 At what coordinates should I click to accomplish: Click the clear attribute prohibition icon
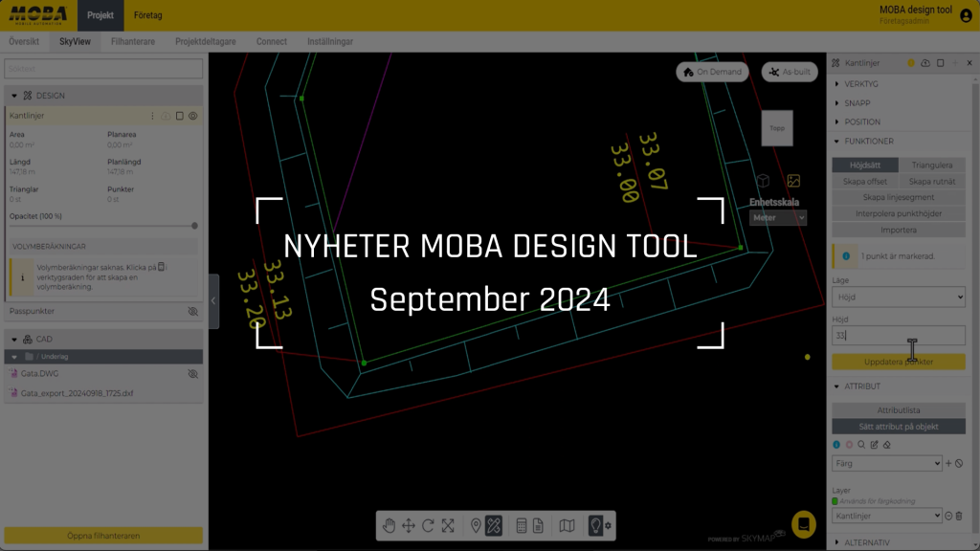click(959, 464)
